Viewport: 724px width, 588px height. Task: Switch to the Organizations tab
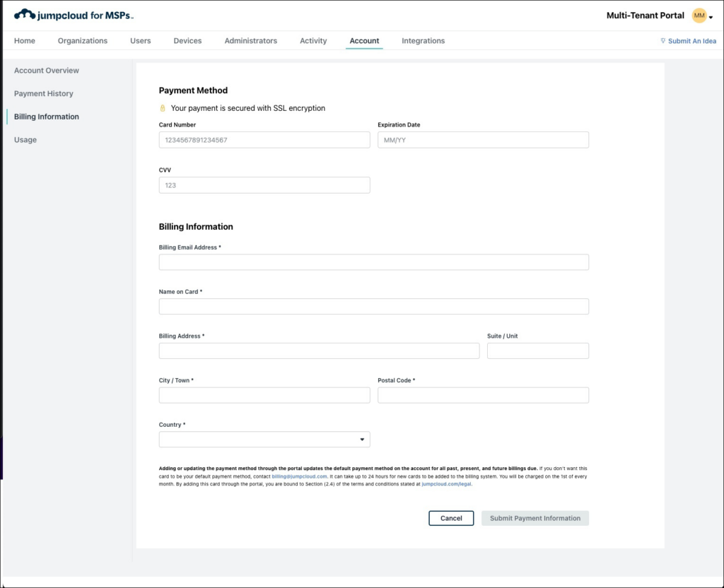click(x=83, y=41)
